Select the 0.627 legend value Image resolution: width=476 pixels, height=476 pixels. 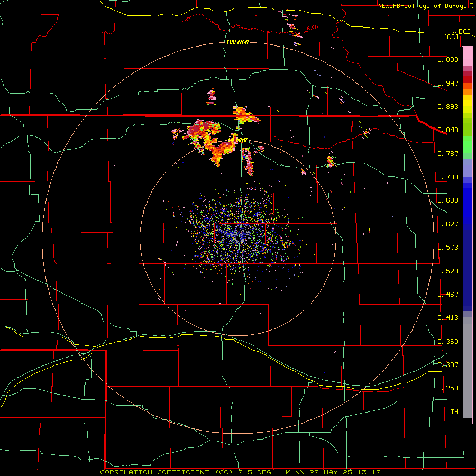pos(448,224)
